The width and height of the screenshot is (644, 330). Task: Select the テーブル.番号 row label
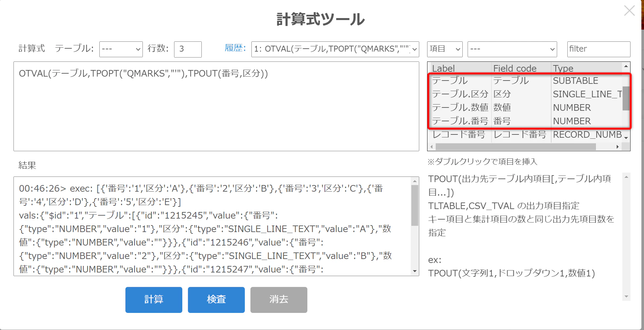pos(460,121)
